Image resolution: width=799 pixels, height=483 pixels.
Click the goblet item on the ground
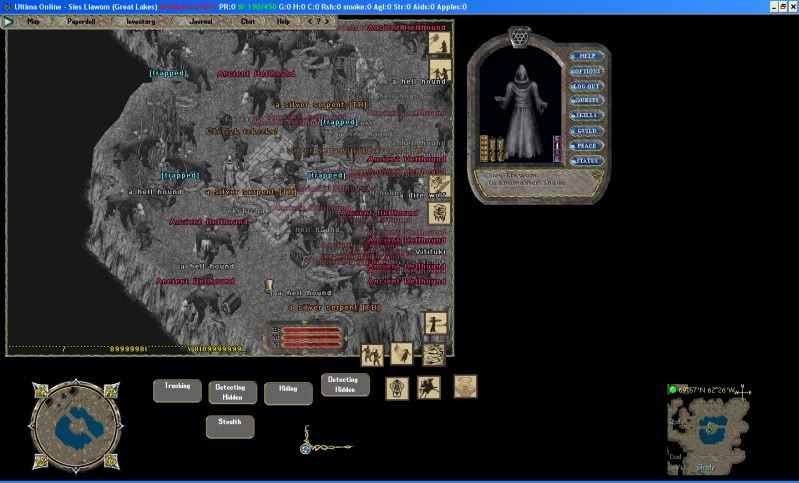[269, 286]
